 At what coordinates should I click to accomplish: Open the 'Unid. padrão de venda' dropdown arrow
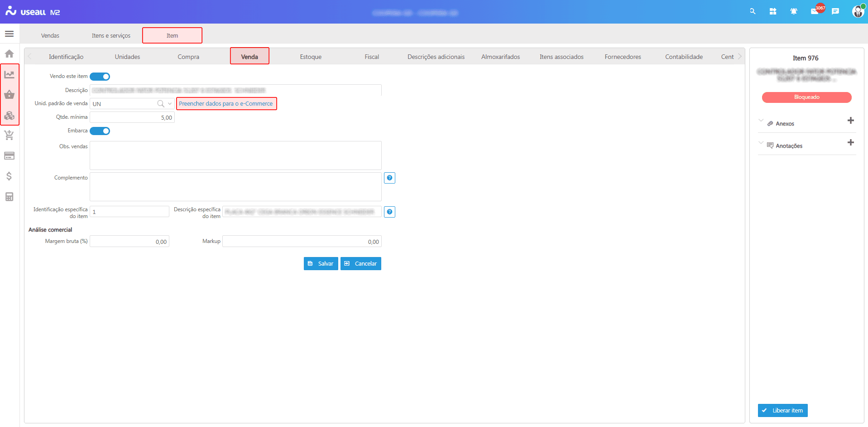170,104
